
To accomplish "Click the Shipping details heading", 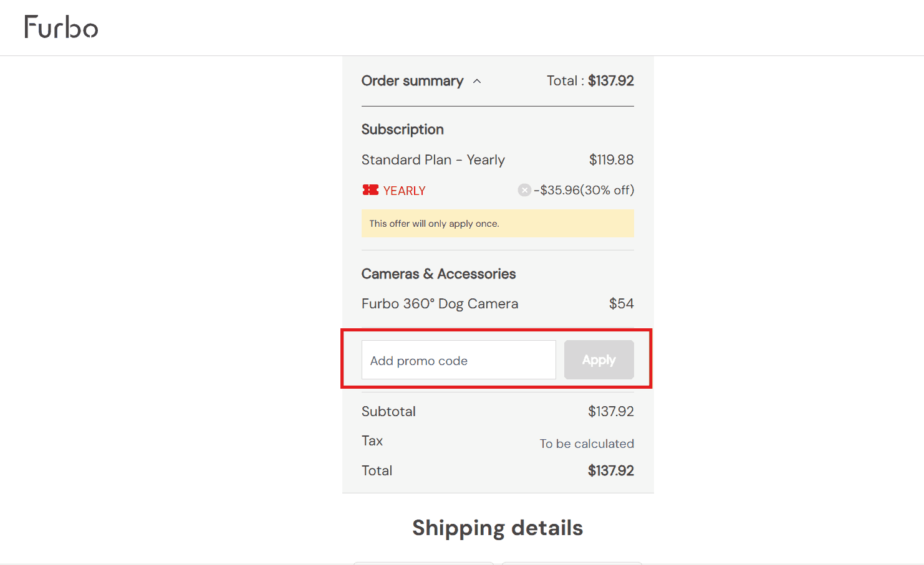I will (x=498, y=528).
